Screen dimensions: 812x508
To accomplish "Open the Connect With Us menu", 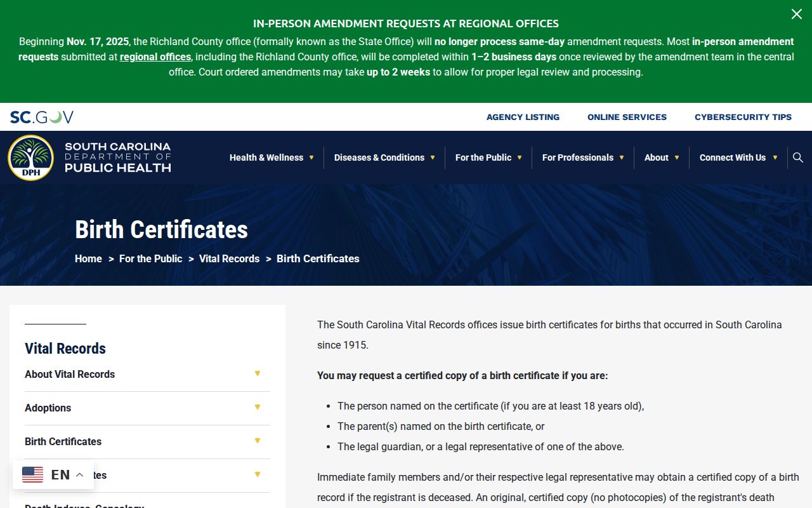I will (733, 157).
